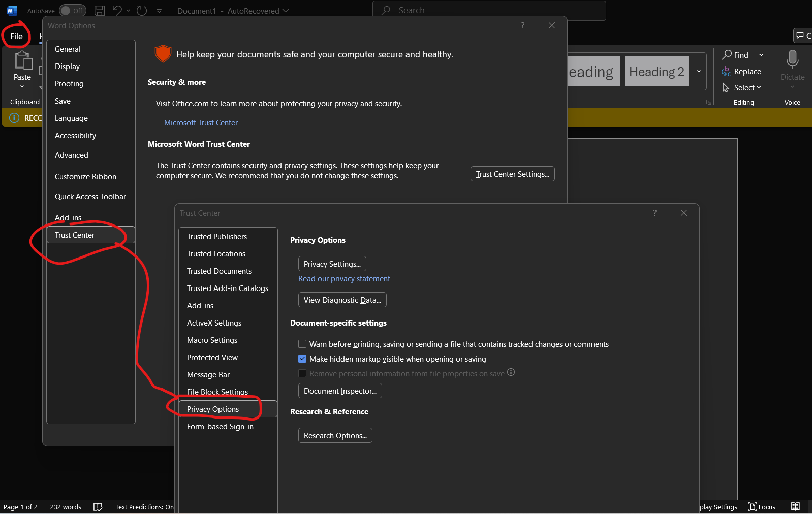Viewport: 812px width, 514px height.
Task: Select the Heading 2 style
Action: click(x=657, y=72)
